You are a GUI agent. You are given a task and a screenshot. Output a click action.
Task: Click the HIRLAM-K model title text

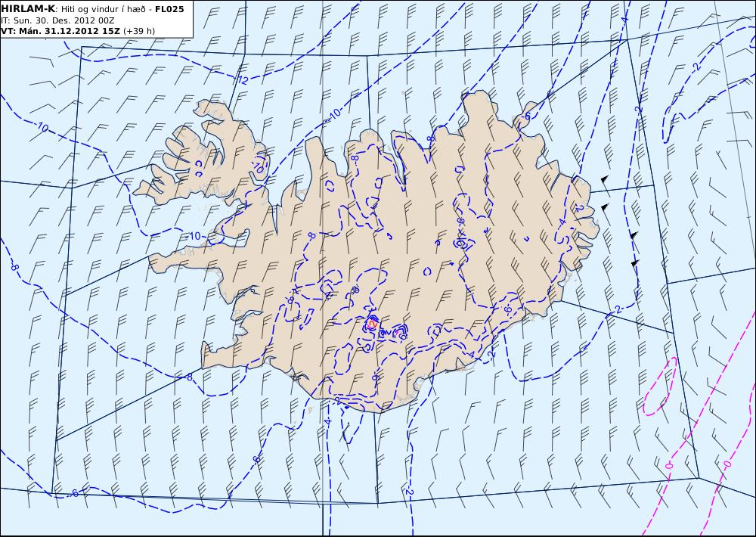(x=29, y=9)
